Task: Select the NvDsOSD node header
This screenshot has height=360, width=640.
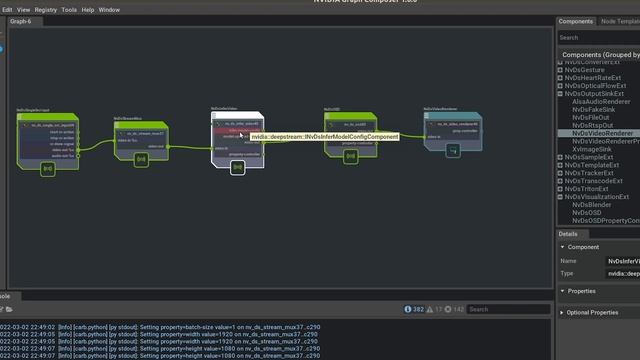Action: [350, 116]
